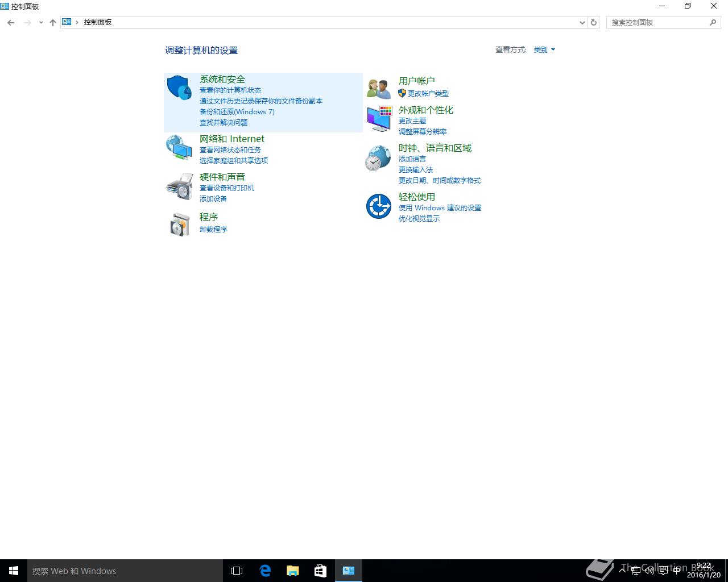
Task: Go back with the back arrow
Action: 11,22
